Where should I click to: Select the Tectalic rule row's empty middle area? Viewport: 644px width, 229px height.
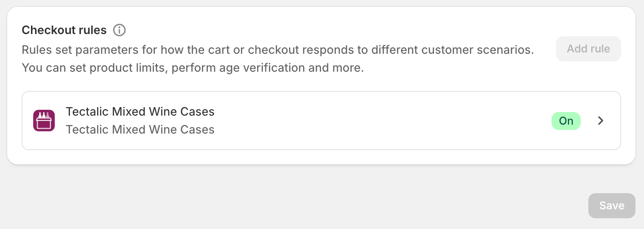click(381, 121)
